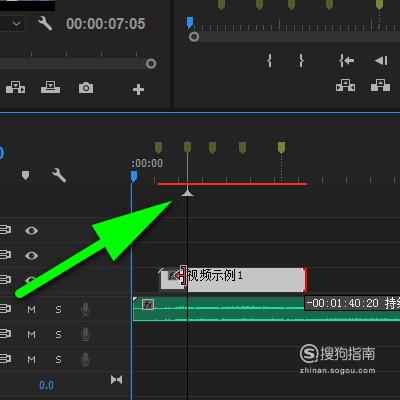This screenshot has height=400, width=400.
Task: Select the second timeline marker above the edit line
Action: (188, 148)
